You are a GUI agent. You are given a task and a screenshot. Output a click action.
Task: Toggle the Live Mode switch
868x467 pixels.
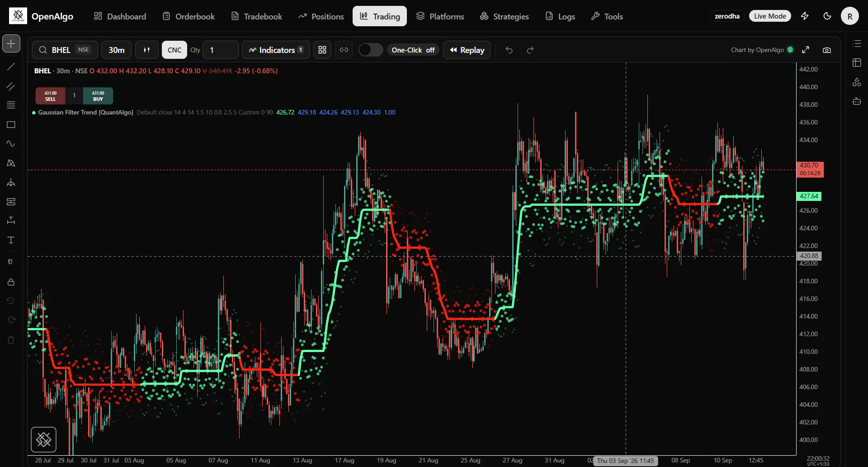coord(770,16)
